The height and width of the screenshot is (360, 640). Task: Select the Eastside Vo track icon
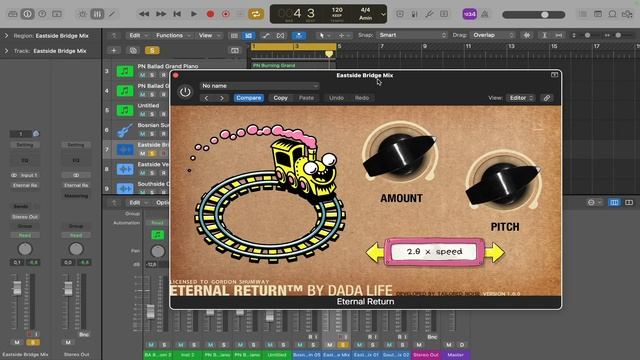click(125, 169)
